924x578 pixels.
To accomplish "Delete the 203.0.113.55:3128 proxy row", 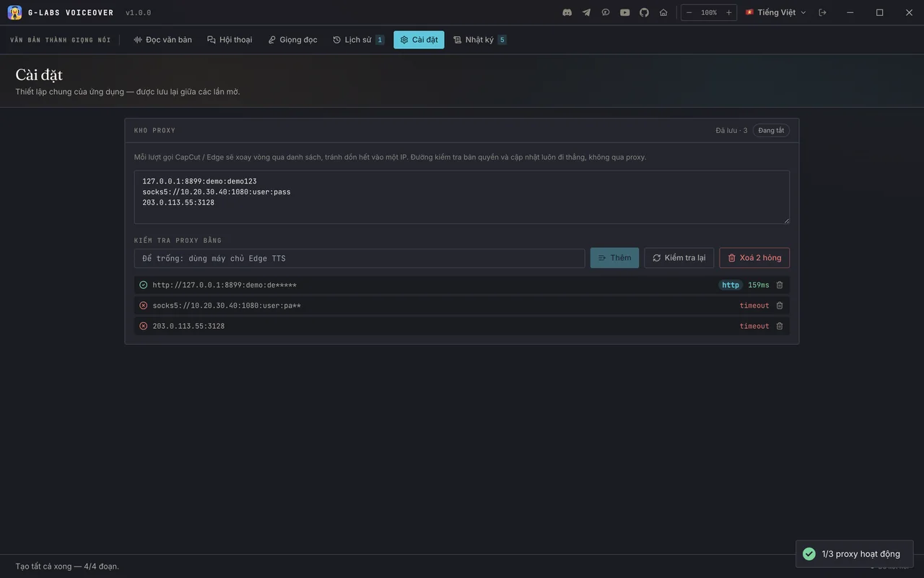I will [x=780, y=327].
